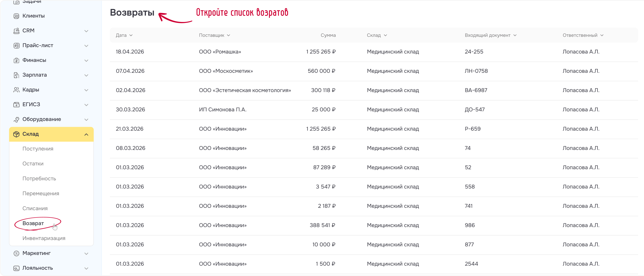Image resolution: width=644 pixels, height=276 pixels.
Task: Expand the Оборудование chevron
Action: click(x=86, y=119)
